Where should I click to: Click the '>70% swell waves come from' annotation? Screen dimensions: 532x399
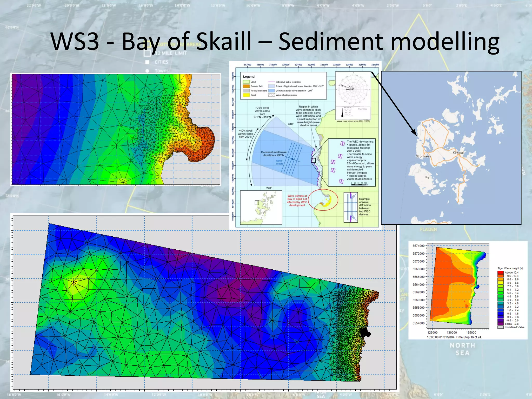262,112
